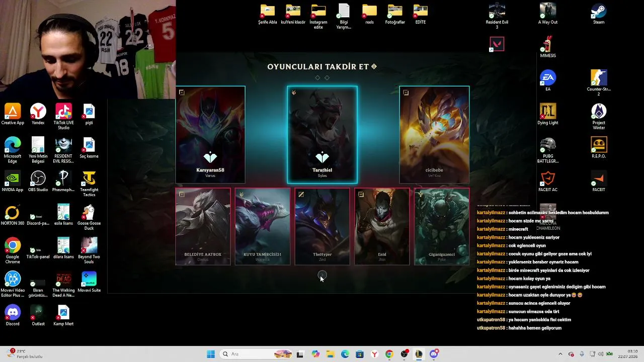Open the EDİTE desktop folder
Image resolution: width=644 pixels, height=362 pixels.
pyautogui.click(x=421, y=14)
